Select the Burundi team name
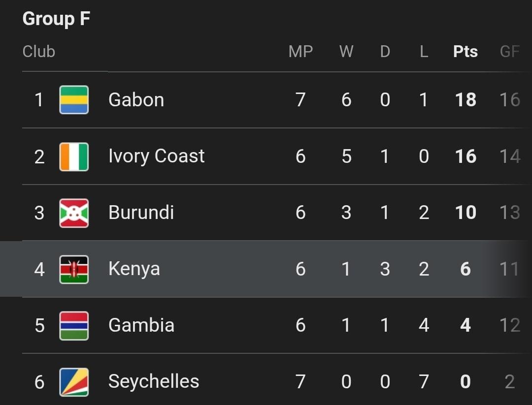532x405 pixels. 141,213
